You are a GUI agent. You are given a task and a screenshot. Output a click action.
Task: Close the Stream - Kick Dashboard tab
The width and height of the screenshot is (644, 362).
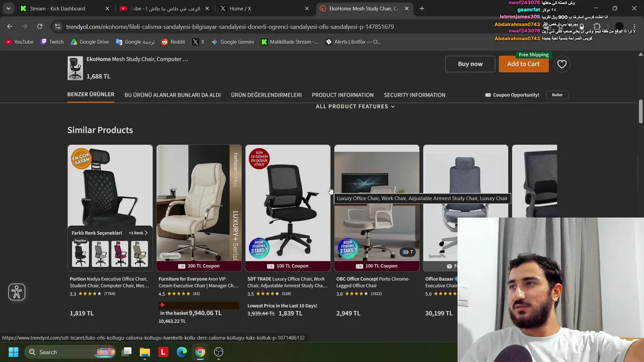tap(107, 9)
